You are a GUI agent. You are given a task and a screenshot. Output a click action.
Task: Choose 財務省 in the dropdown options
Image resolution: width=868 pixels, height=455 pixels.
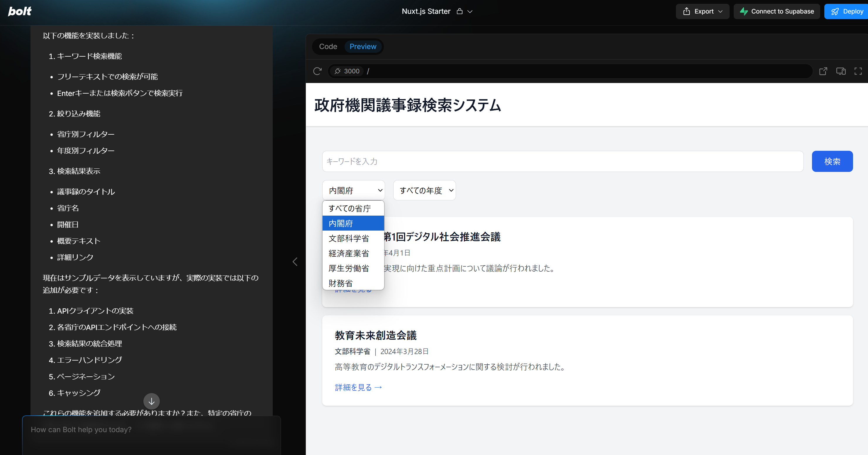[341, 283]
